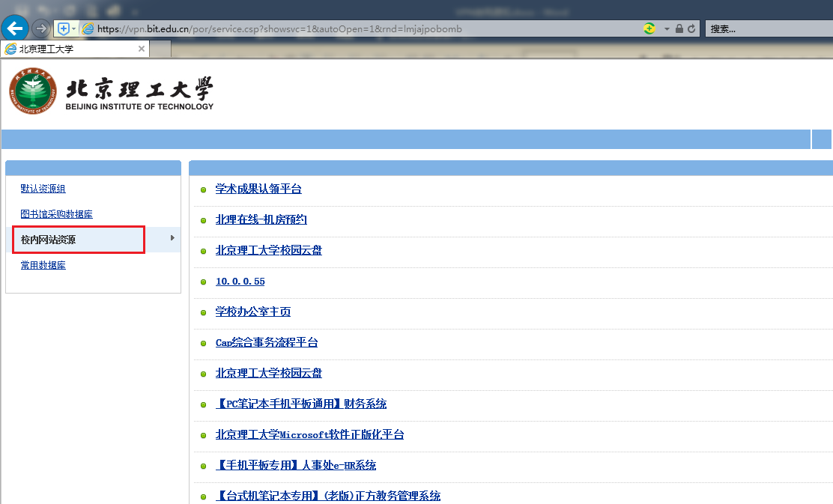The height and width of the screenshot is (504, 833).
Task: Select the 北京理工大学 browser tab
Action: [75, 49]
